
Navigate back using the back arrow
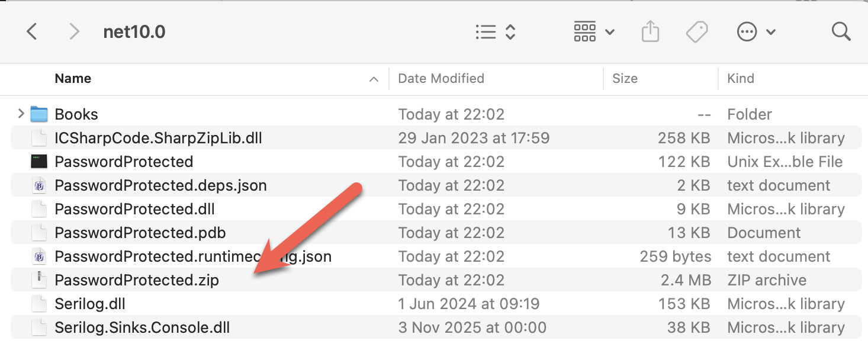(x=32, y=31)
